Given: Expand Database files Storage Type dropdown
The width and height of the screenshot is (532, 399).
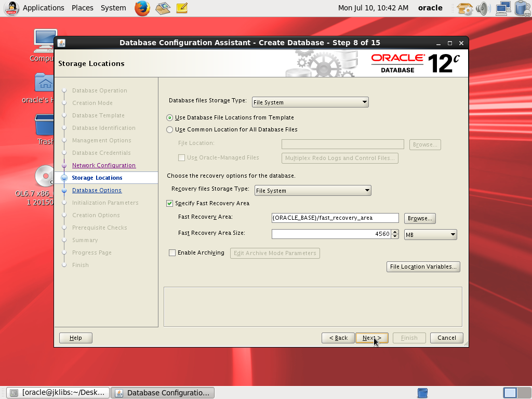Looking at the screenshot, I should coord(310,102).
